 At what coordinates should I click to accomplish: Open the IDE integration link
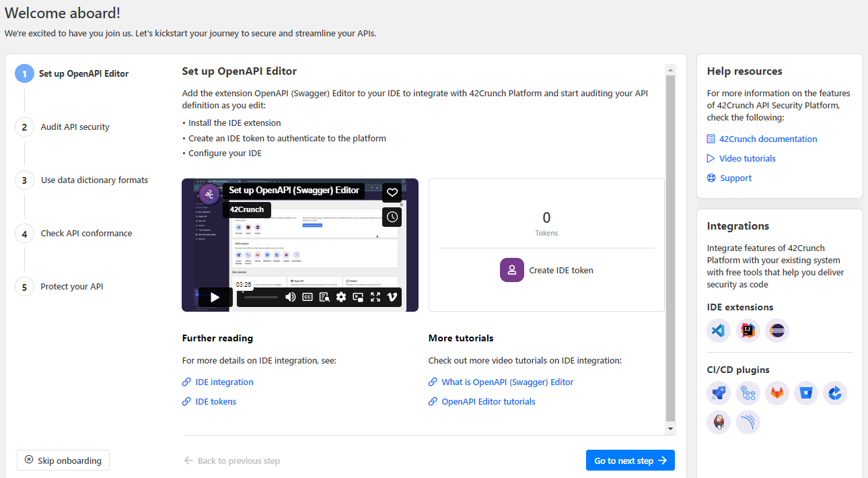click(x=218, y=382)
